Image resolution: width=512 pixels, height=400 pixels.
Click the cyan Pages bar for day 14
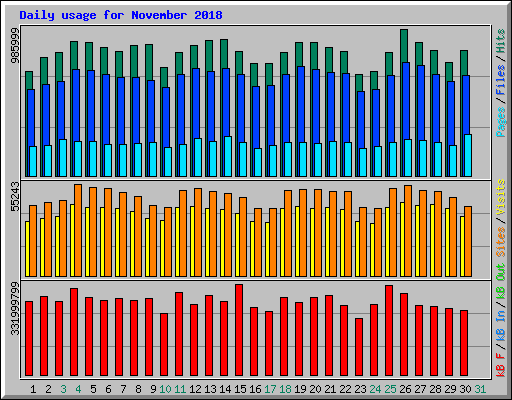tap(228, 156)
